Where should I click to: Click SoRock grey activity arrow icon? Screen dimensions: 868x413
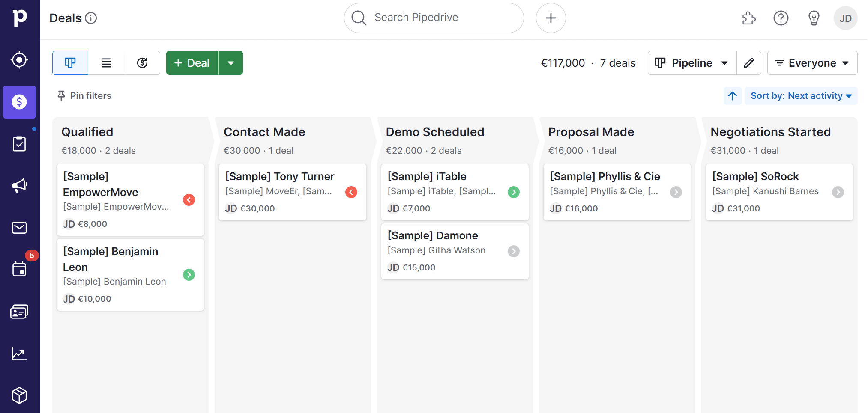pos(838,192)
